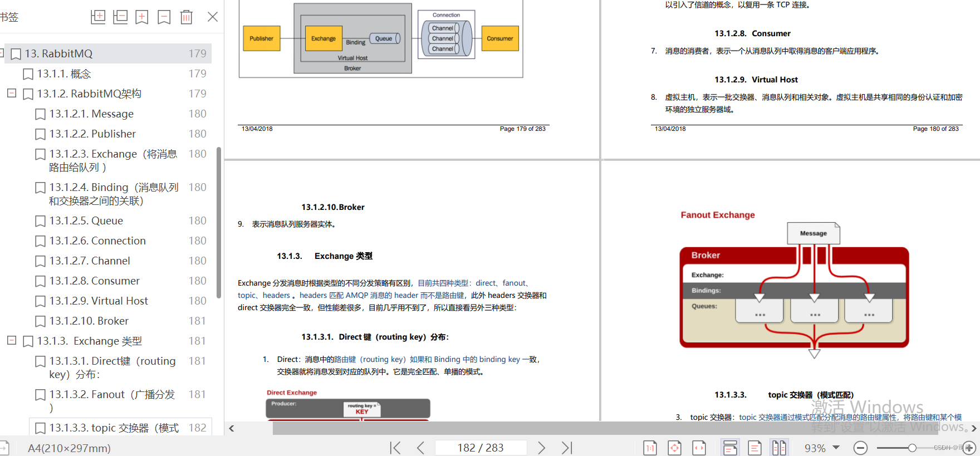
Task: Click the Direct Exchange diagram title
Action: point(292,393)
